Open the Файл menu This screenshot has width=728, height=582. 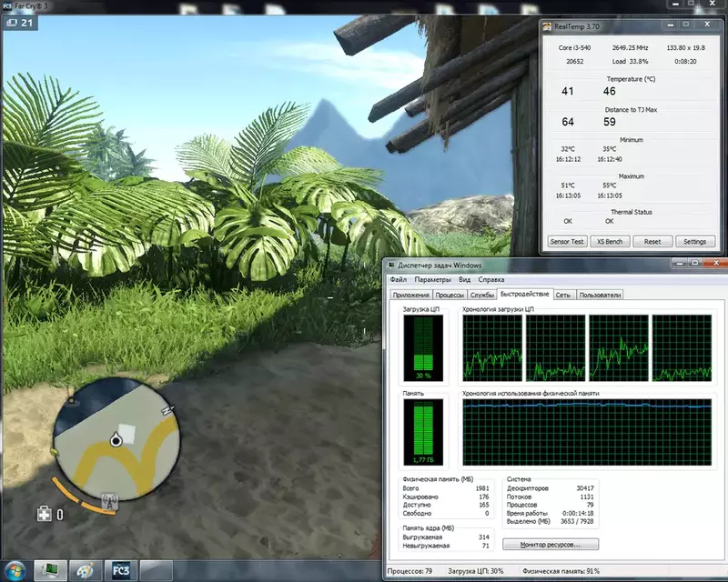[x=399, y=279]
